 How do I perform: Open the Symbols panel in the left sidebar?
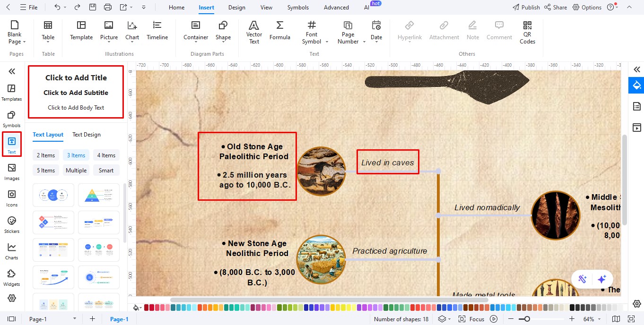(11, 117)
